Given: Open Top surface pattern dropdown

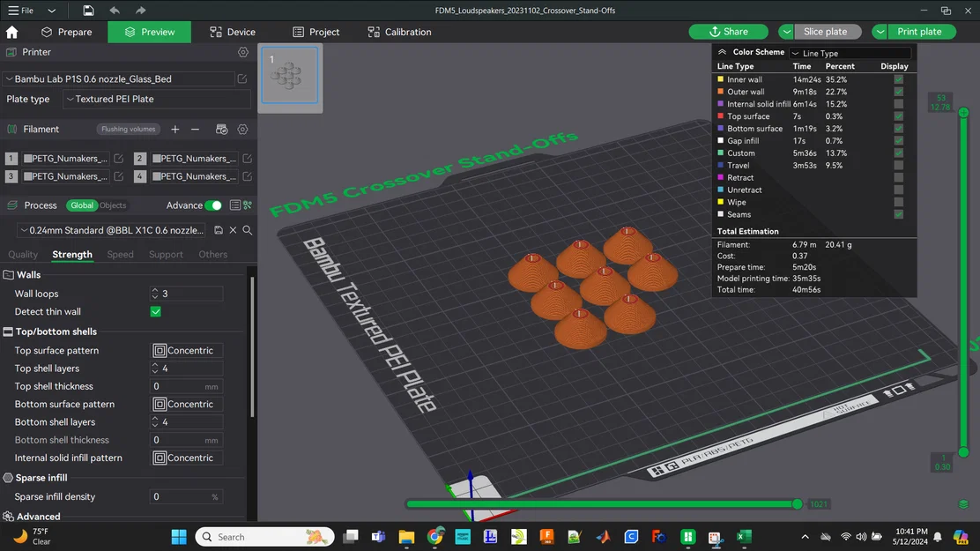Looking at the screenshot, I should tap(188, 350).
